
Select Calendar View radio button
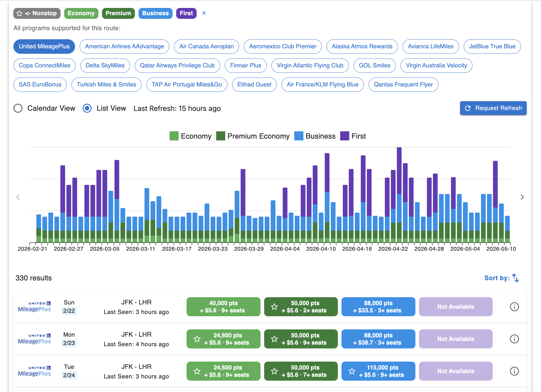(18, 108)
